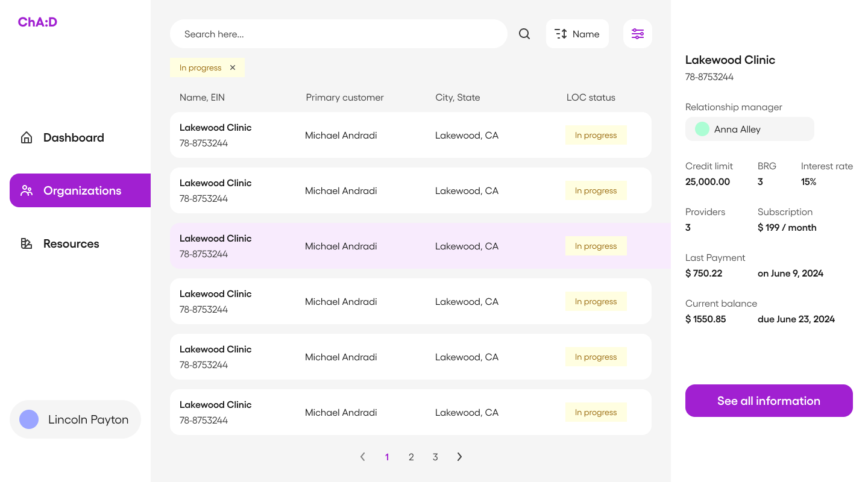This screenshot has height=482, width=868.
Task: Click the Organizations people icon
Action: coord(27,190)
